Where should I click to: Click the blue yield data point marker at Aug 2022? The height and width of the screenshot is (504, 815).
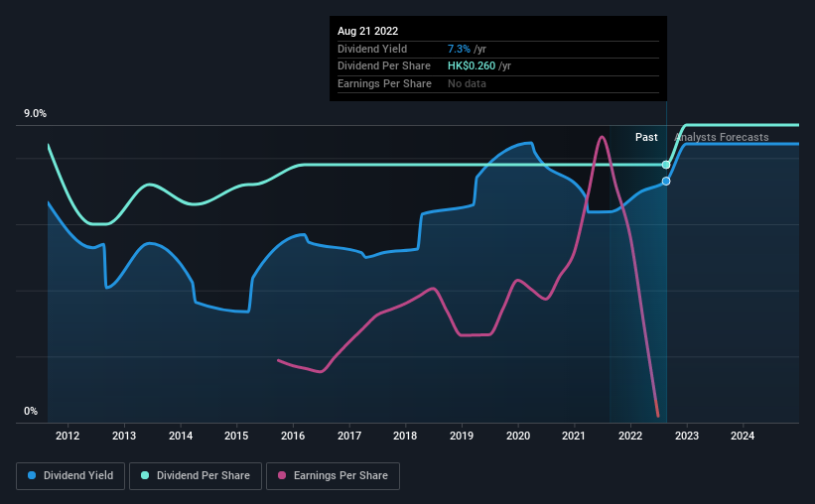(666, 182)
